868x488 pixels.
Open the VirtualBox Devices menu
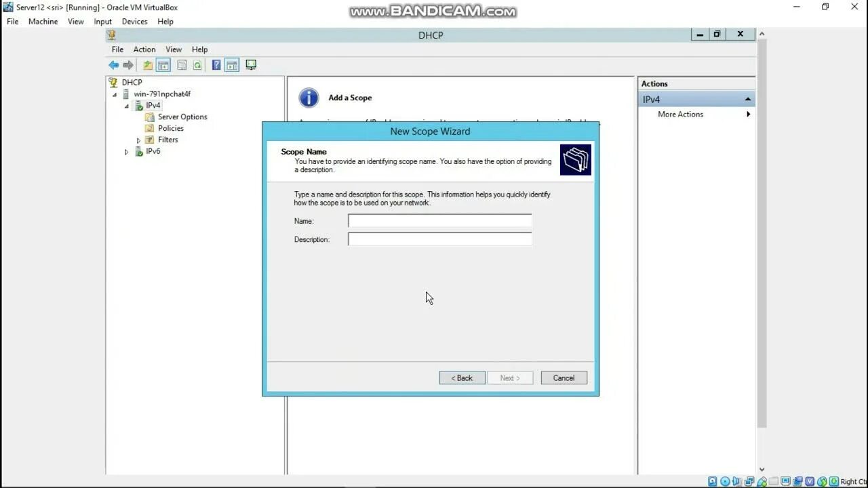pos(134,22)
